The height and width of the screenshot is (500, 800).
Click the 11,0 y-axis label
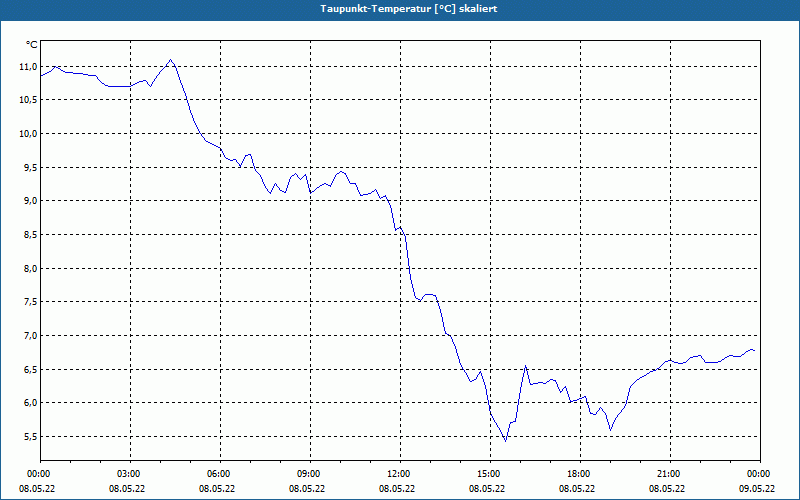tap(28, 67)
